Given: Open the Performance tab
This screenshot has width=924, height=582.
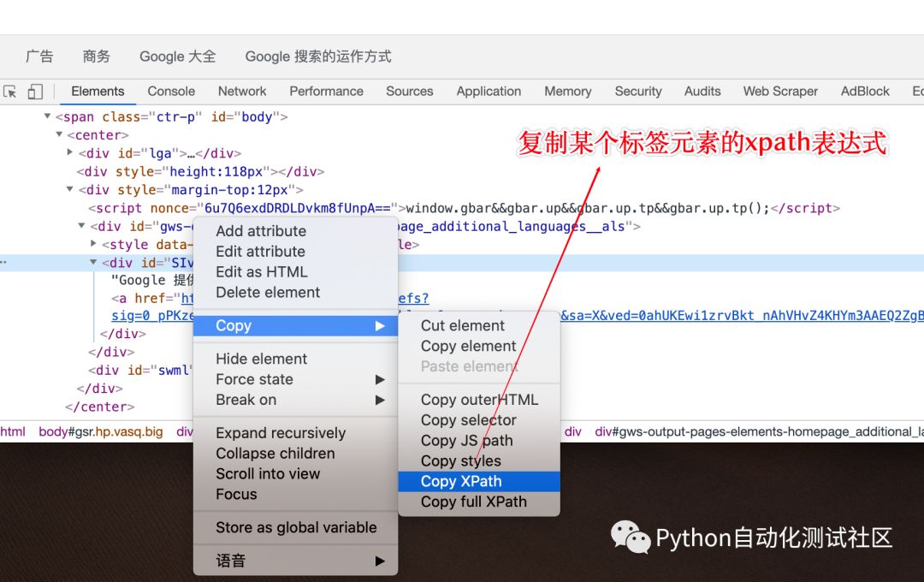Looking at the screenshot, I should [x=327, y=92].
